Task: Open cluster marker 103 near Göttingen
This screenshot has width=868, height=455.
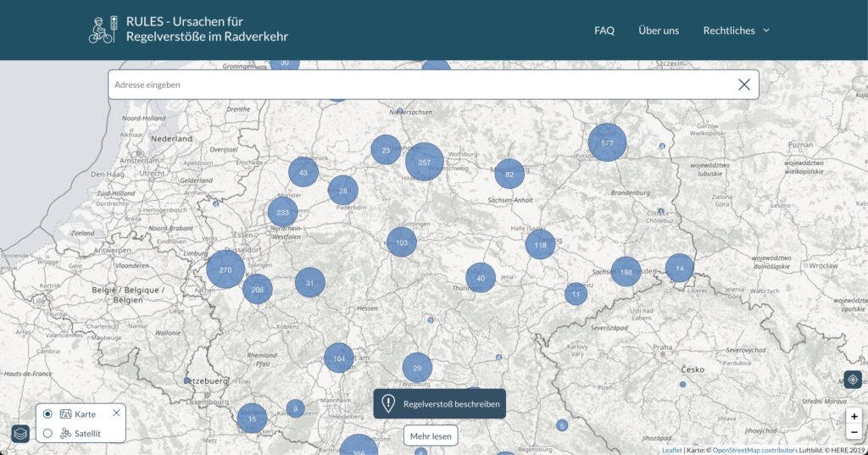Action: [401, 241]
